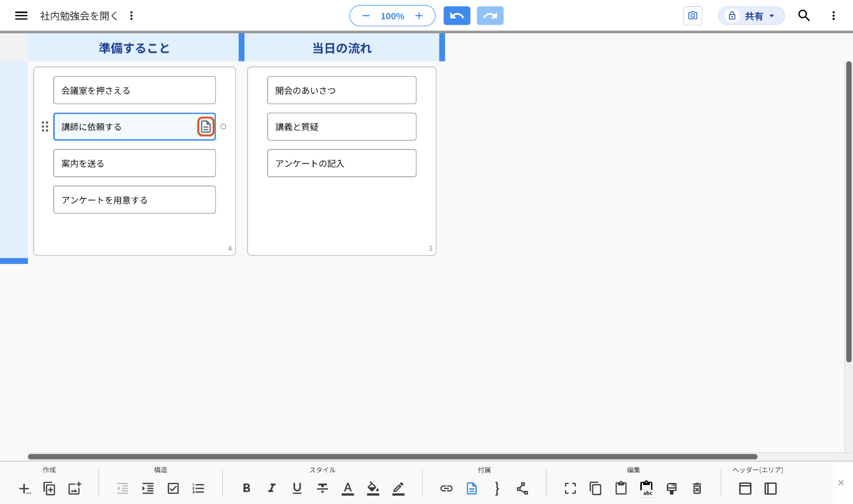Screen dimensions: 853x504
Task: Add a summary brace to the item
Action: click(x=497, y=489)
